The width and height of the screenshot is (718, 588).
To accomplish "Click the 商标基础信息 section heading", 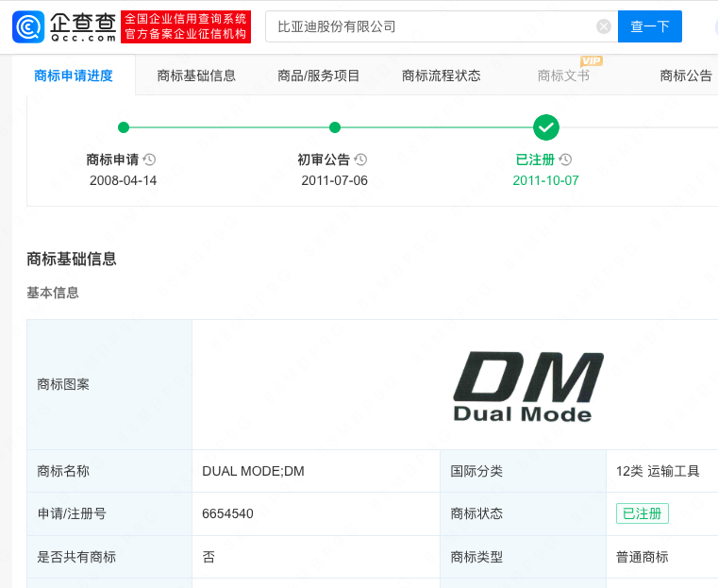I will [72, 260].
